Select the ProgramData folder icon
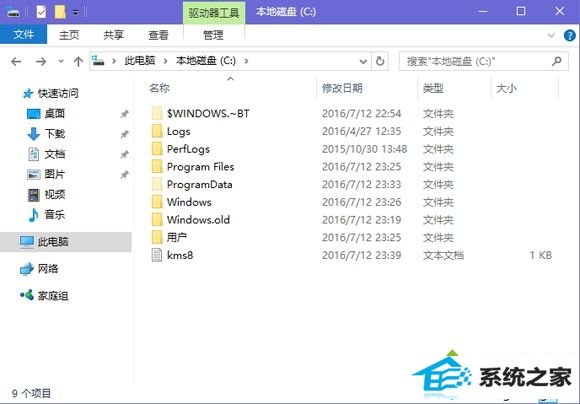Viewport: 580px width, 404px height. (157, 184)
